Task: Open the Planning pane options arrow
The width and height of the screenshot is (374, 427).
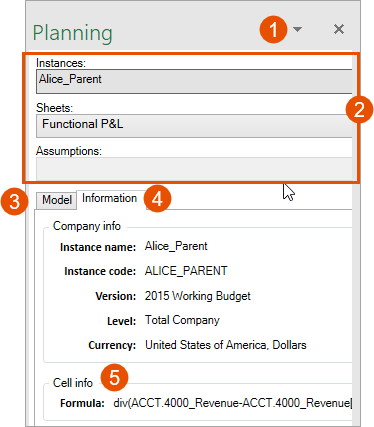Action: pos(297,29)
